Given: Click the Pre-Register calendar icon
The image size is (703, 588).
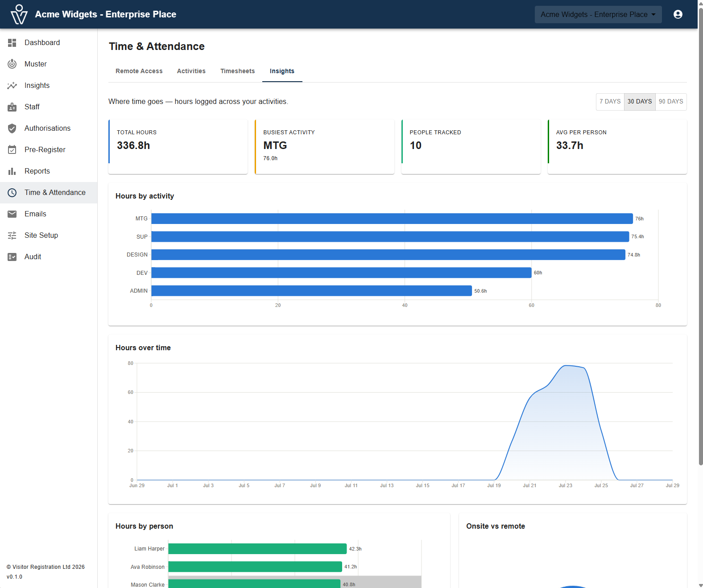Looking at the screenshot, I should click(12, 150).
